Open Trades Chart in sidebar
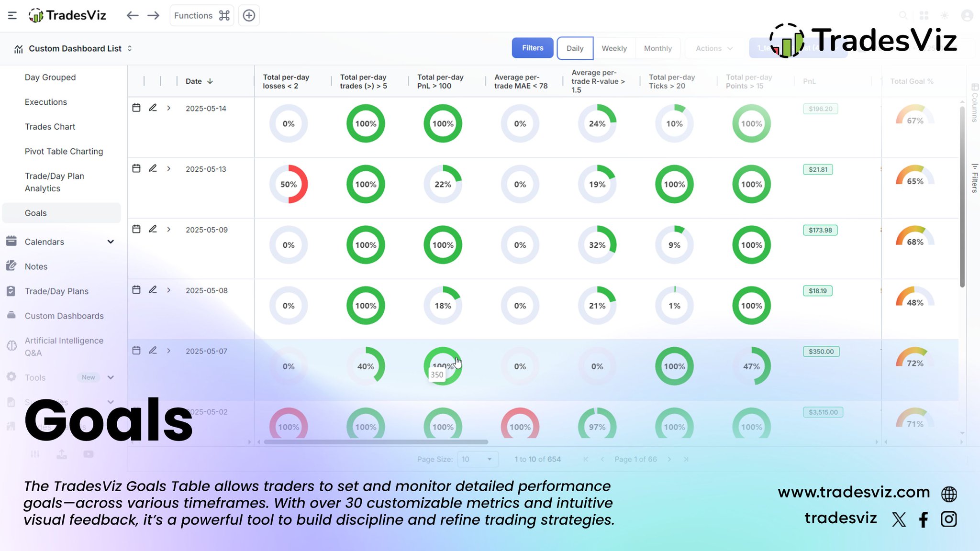This screenshot has width=980, height=551. [50, 126]
